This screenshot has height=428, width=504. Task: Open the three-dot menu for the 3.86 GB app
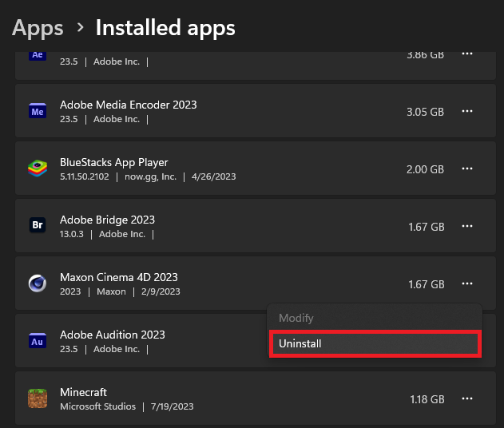[x=468, y=54]
